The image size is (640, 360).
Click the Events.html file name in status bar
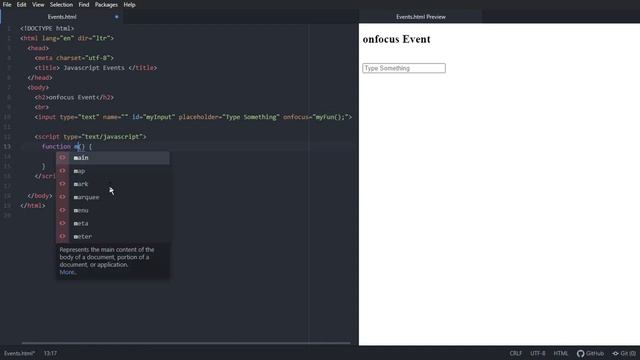click(x=20, y=353)
